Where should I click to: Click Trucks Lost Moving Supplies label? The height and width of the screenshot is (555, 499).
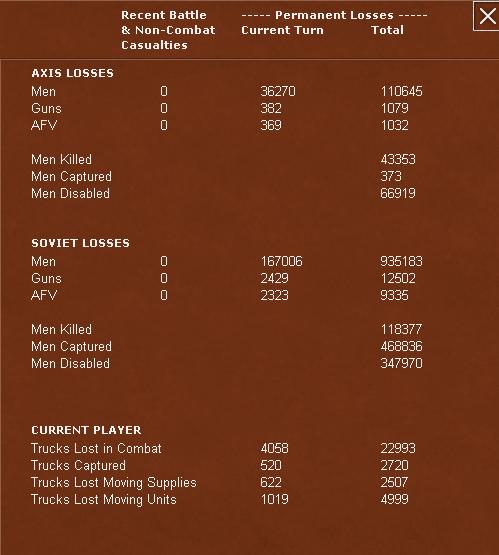(114, 482)
